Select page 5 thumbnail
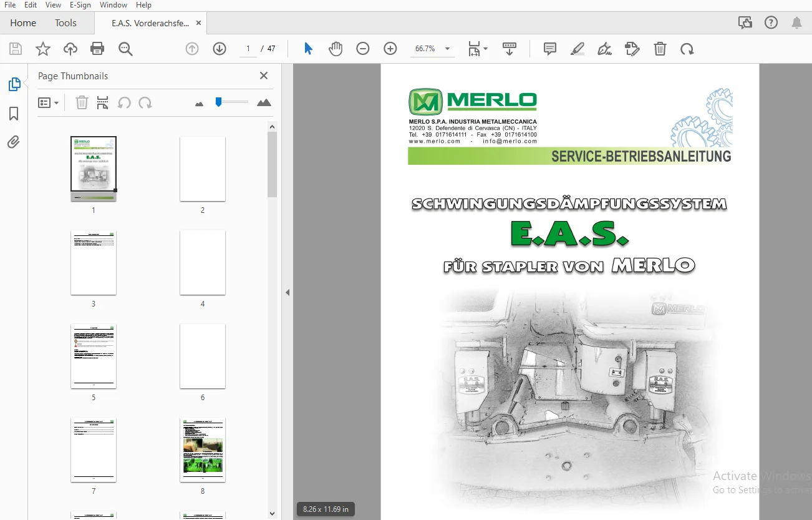Viewport: 812px width, 520px height. (94, 356)
